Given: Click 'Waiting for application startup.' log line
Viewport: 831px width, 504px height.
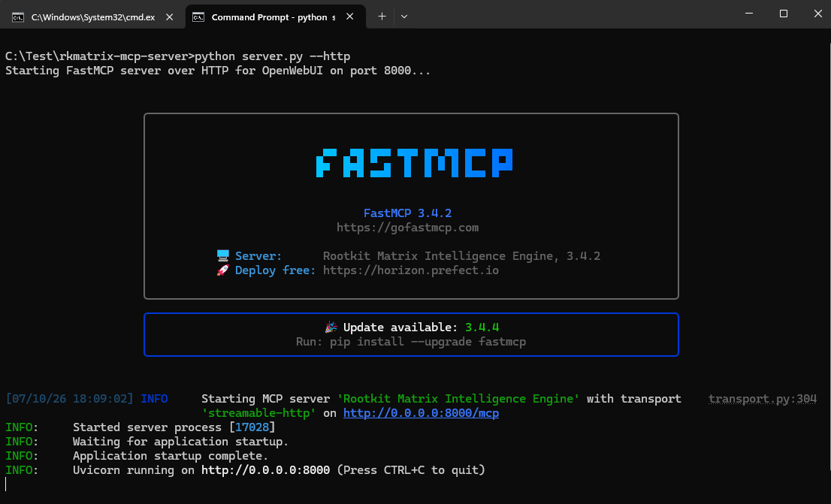Looking at the screenshot, I should click(x=180, y=442).
